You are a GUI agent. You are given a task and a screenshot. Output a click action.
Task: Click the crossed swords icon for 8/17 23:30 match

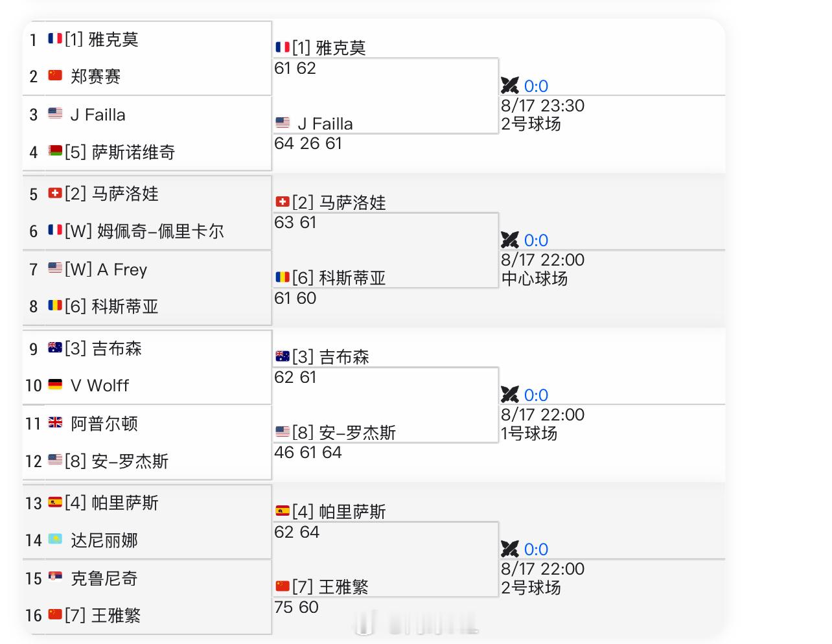click(510, 86)
